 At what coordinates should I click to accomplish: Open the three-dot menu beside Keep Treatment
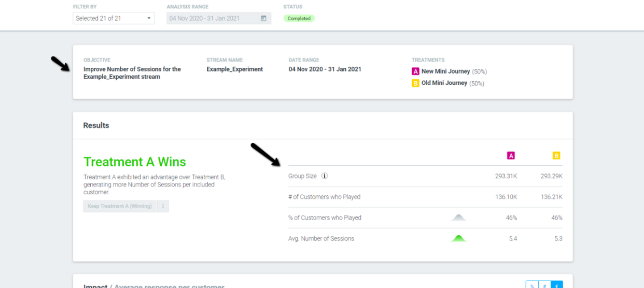163,206
